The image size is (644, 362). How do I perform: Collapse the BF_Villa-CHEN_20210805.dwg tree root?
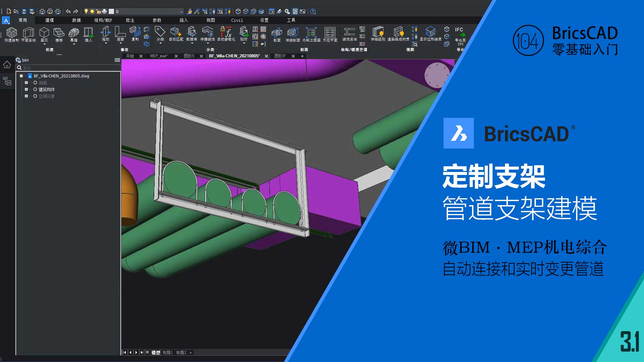point(21,76)
